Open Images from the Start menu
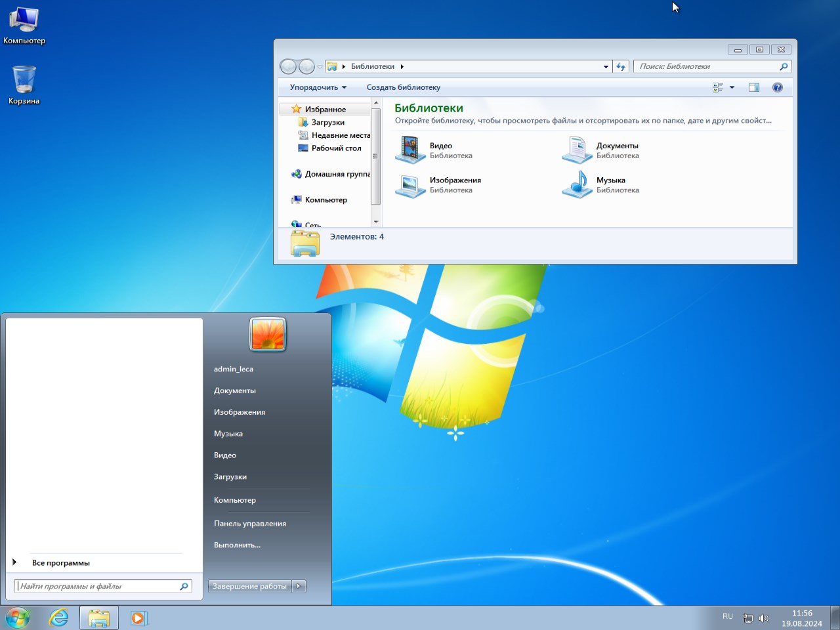 (x=240, y=412)
